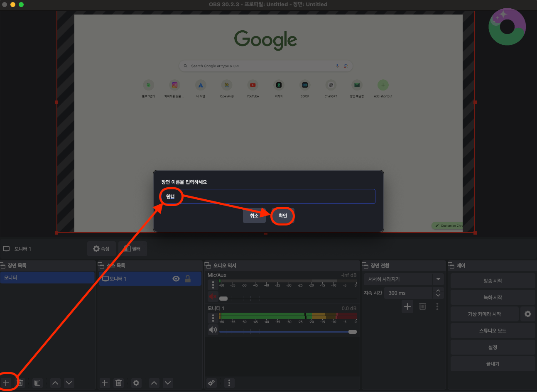
Task: Enable 스튜디오 모드
Action: pyautogui.click(x=493, y=331)
